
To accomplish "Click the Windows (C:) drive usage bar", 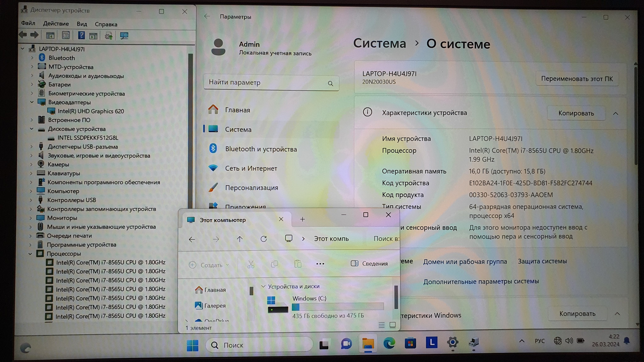I will point(337,307).
